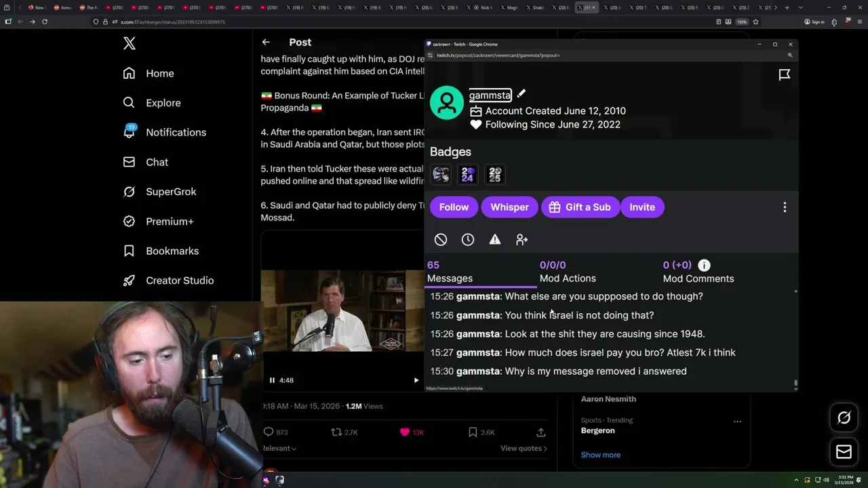Screen dimensions: 868x488
Task: Open Bookmarks in X sidebar
Action: tap(161, 251)
